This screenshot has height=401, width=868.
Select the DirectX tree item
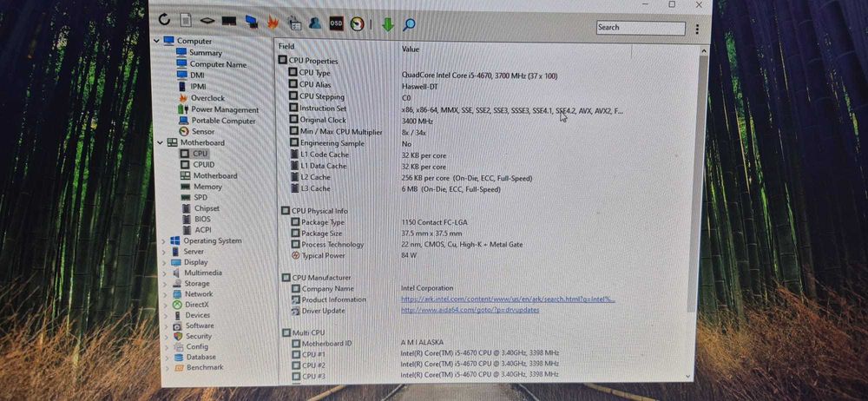197,305
